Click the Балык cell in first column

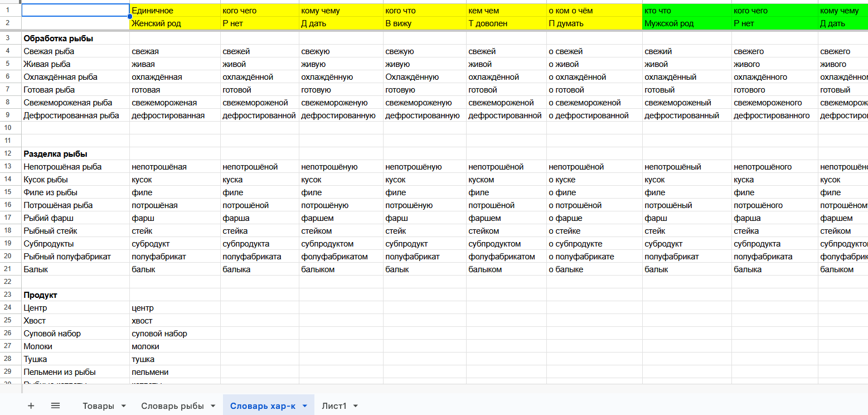pos(75,269)
